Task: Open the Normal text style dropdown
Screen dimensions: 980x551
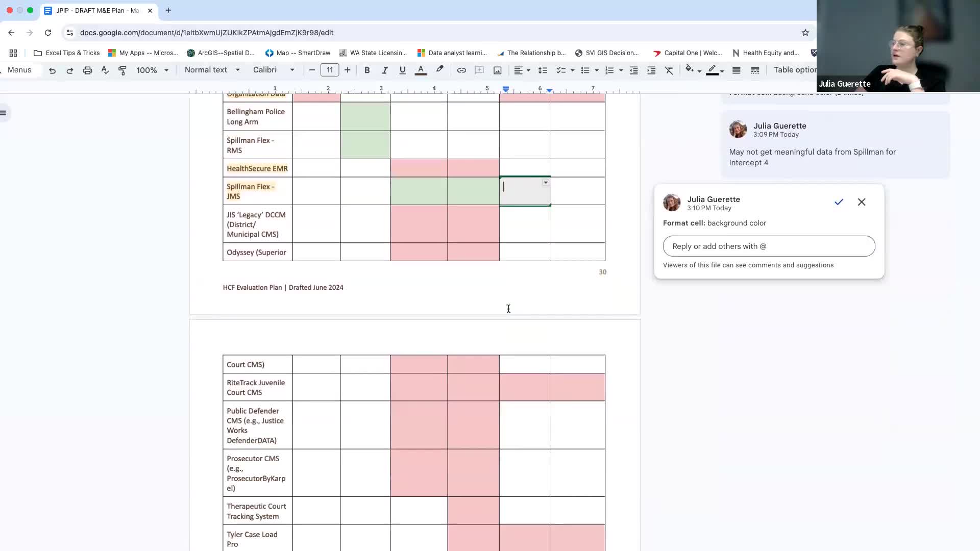Action: (x=212, y=70)
